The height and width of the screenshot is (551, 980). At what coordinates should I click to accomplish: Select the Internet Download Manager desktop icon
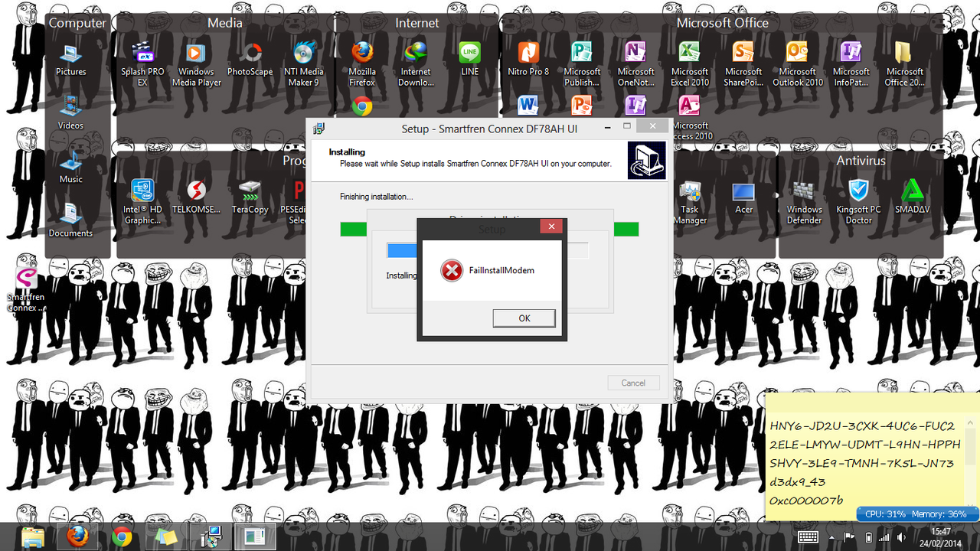(416, 64)
